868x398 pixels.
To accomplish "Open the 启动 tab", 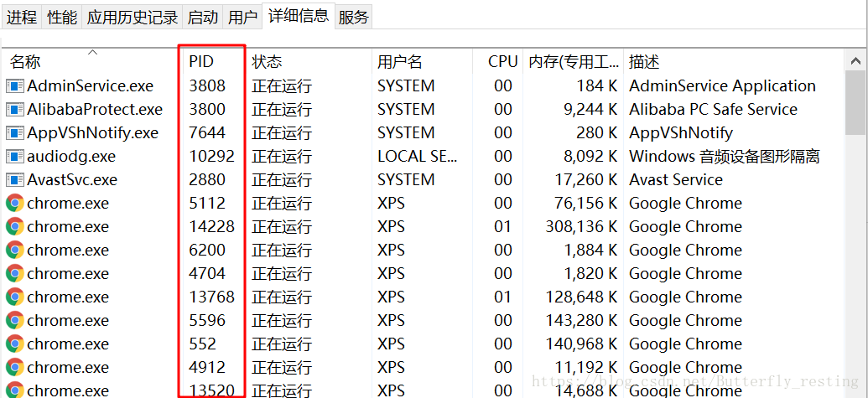I will coord(203,17).
